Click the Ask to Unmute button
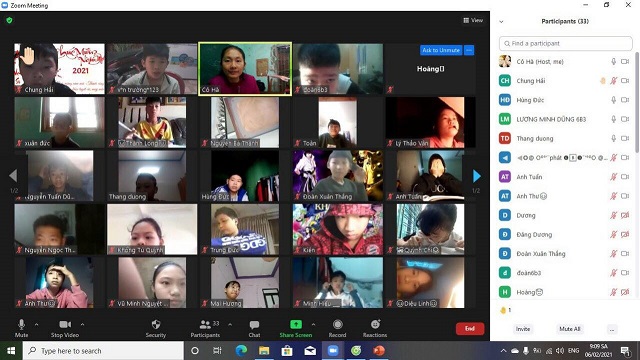The image size is (640, 360). (x=441, y=50)
